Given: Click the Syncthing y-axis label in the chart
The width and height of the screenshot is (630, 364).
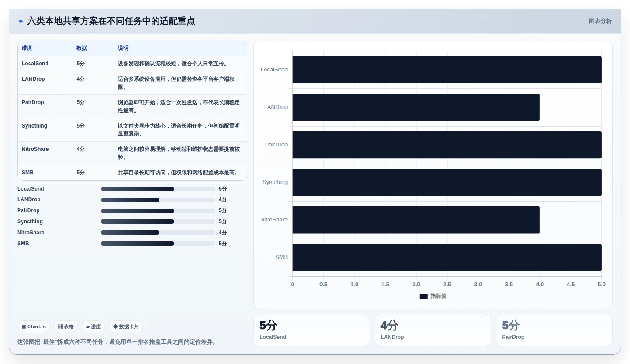Looking at the screenshot, I should [x=275, y=182].
